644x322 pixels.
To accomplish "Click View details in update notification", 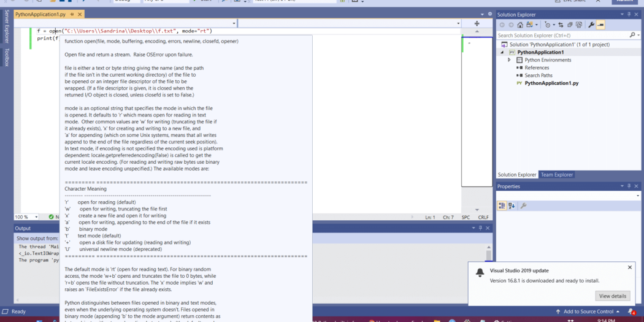I will [x=612, y=296].
